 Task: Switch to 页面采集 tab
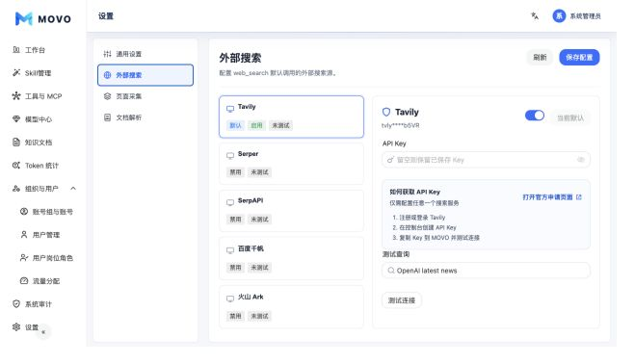coord(145,96)
